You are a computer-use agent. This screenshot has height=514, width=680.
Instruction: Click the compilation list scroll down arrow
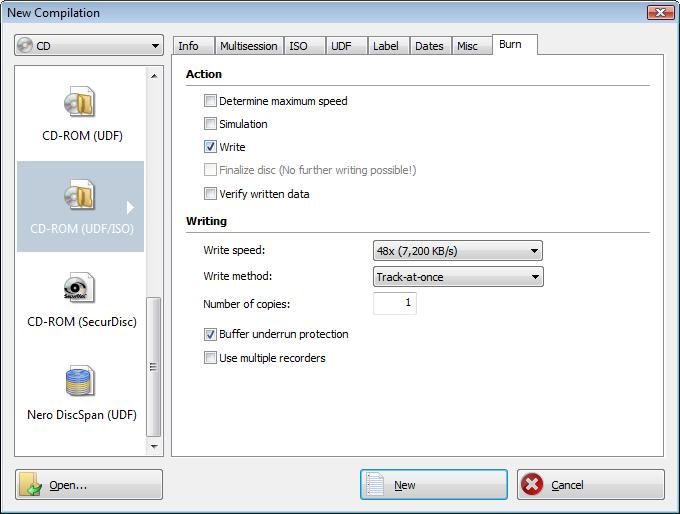tap(154, 446)
